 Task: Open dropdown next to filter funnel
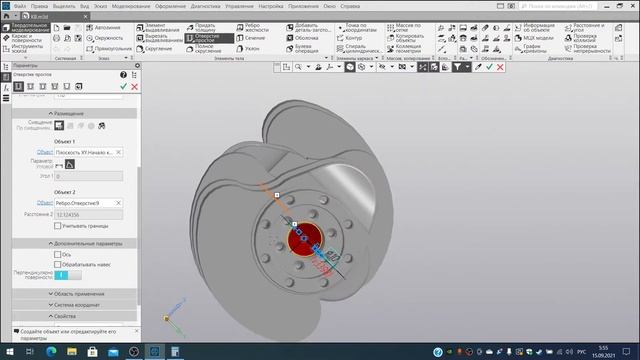click(x=467, y=67)
